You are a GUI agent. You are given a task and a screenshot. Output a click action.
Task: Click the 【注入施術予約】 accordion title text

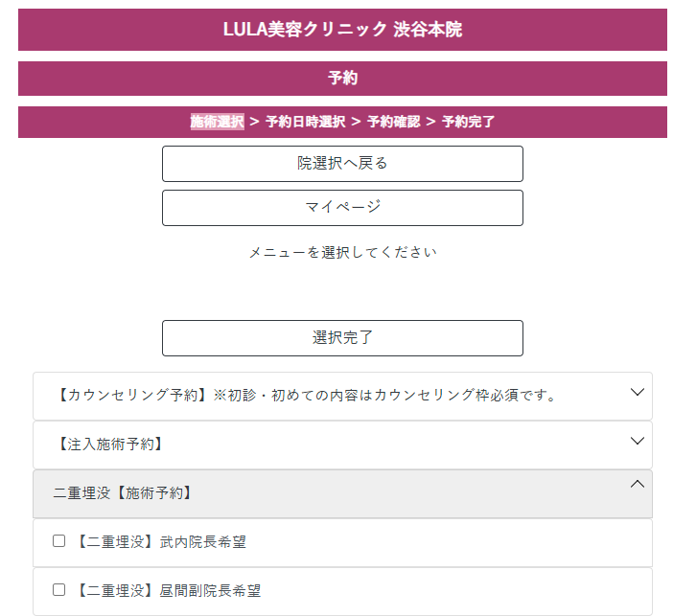107,445
